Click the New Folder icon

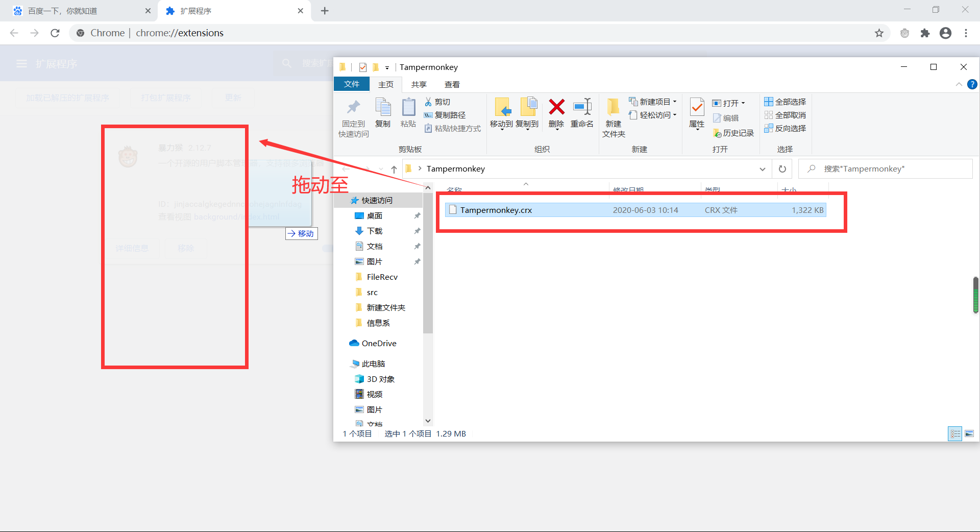point(613,107)
